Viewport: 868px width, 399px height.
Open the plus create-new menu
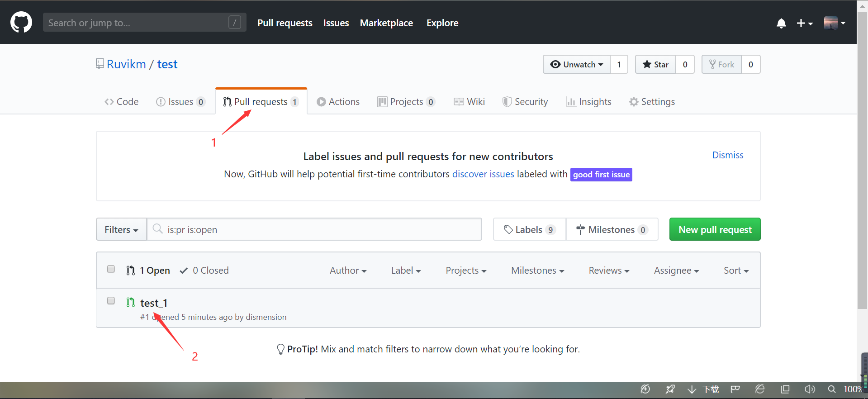click(x=805, y=23)
